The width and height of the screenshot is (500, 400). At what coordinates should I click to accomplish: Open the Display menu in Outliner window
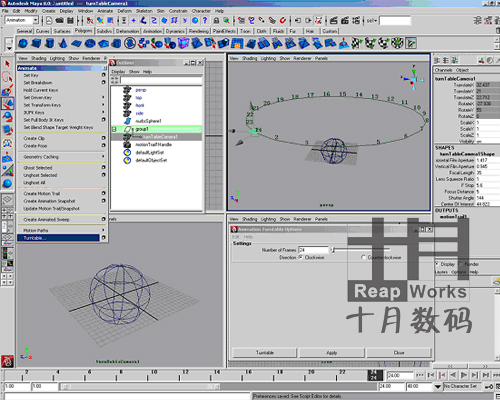point(118,72)
